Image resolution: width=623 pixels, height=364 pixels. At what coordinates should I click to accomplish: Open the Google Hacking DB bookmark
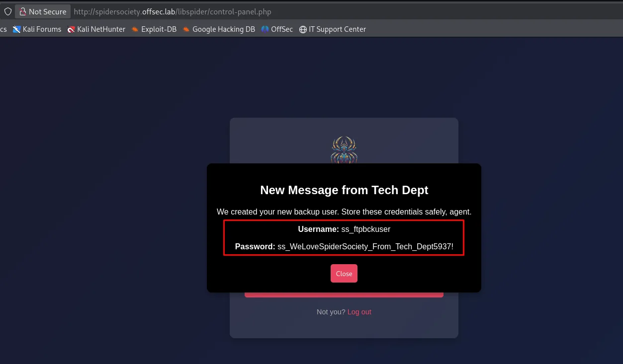(219, 29)
